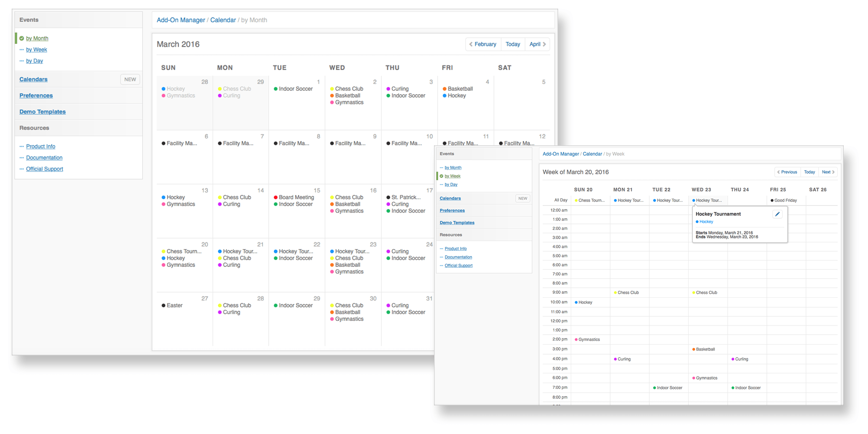Open Hockey Tour... event on March 22

(x=293, y=251)
